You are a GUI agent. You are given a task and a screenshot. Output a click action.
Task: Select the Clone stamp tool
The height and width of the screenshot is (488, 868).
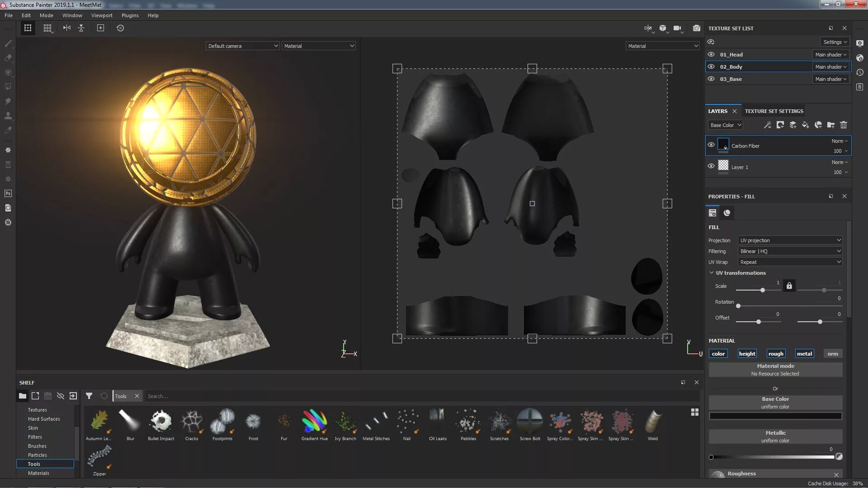click(8, 116)
